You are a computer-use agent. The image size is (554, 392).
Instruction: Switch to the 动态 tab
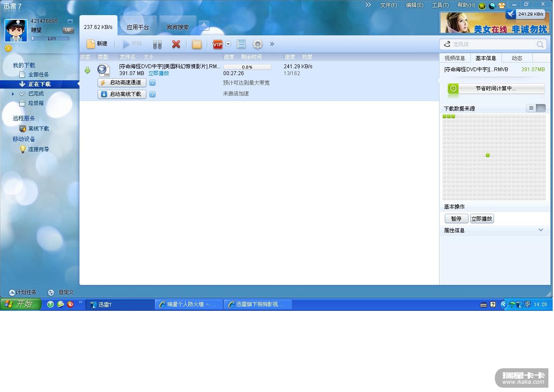coord(517,58)
